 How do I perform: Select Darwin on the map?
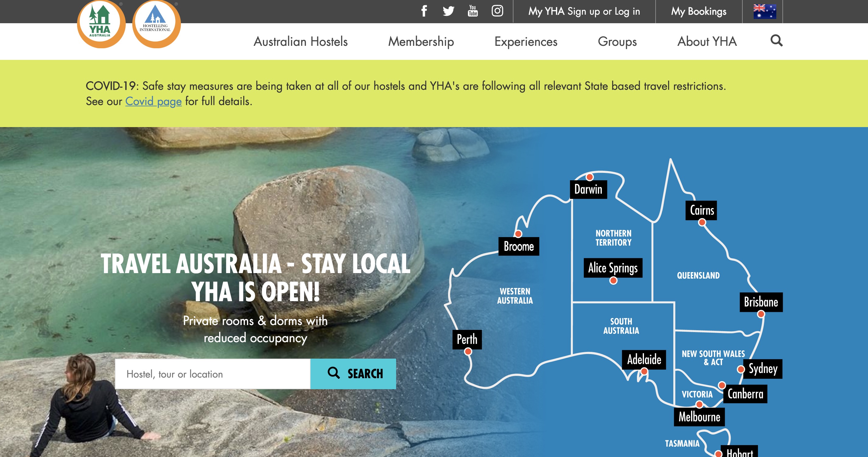pyautogui.click(x=588, y=189)
